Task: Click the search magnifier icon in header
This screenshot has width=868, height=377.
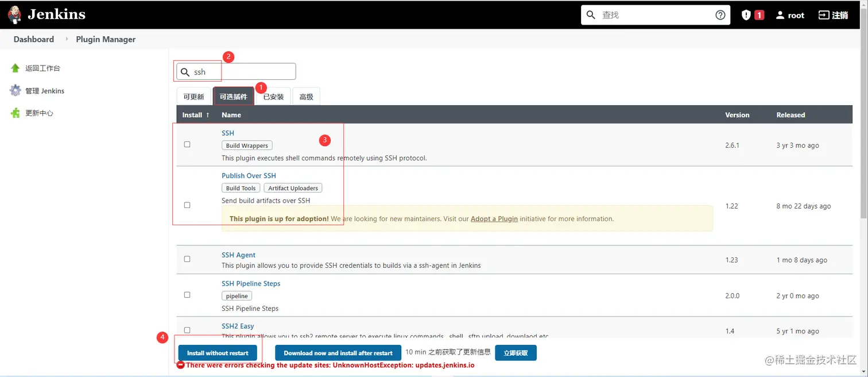Action: tap(591, 15)
